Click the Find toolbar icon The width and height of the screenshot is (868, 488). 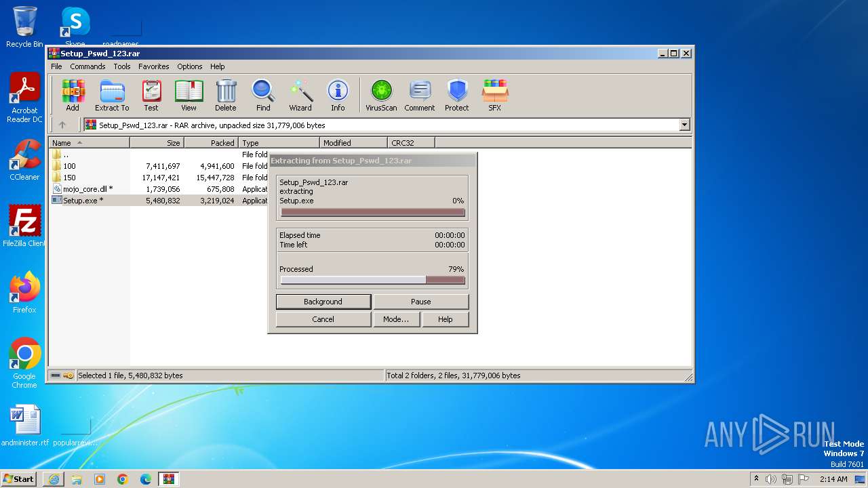pos(263,96)
